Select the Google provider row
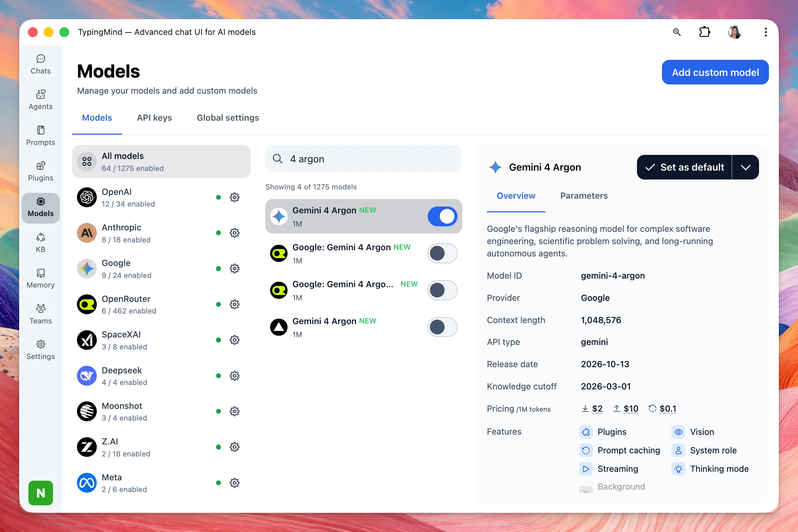The width and height of the screenshot is (798, 532). tap(161, 269)
